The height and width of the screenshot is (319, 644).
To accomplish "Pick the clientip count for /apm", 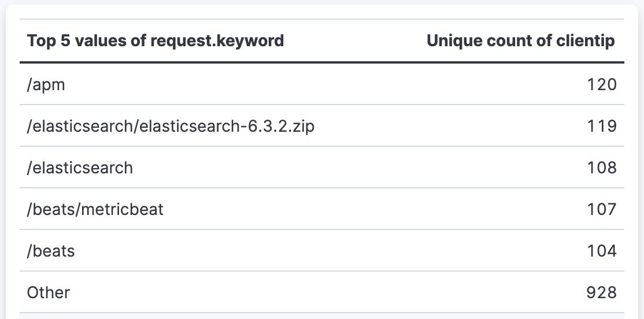I will pyautogui.click(x=602, y=84).
